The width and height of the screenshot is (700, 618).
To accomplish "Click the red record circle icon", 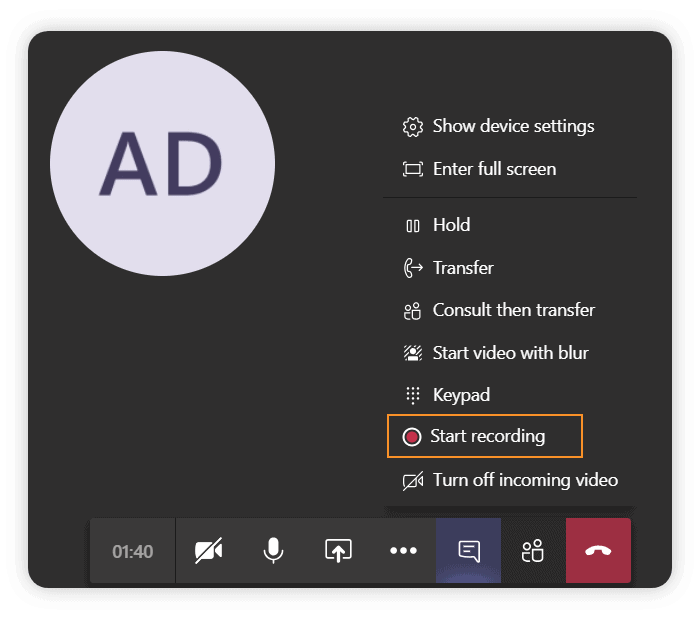I will coord(412,437).
